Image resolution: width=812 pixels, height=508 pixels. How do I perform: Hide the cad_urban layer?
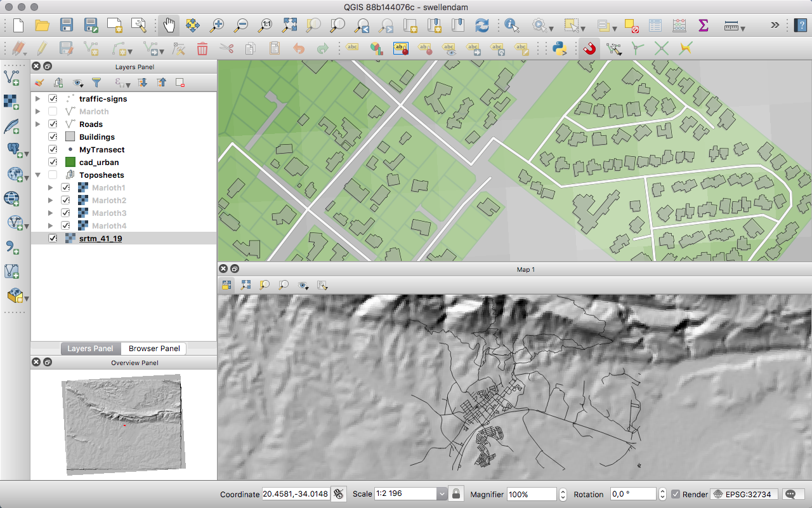[x=53, y=163]
